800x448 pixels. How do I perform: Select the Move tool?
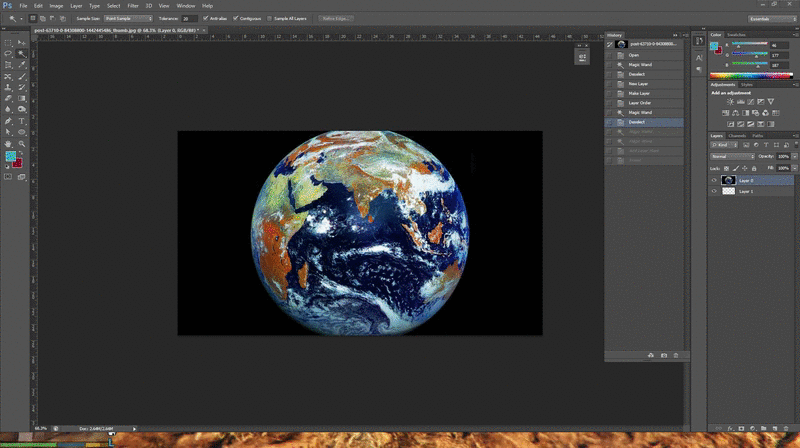point(21,43)
